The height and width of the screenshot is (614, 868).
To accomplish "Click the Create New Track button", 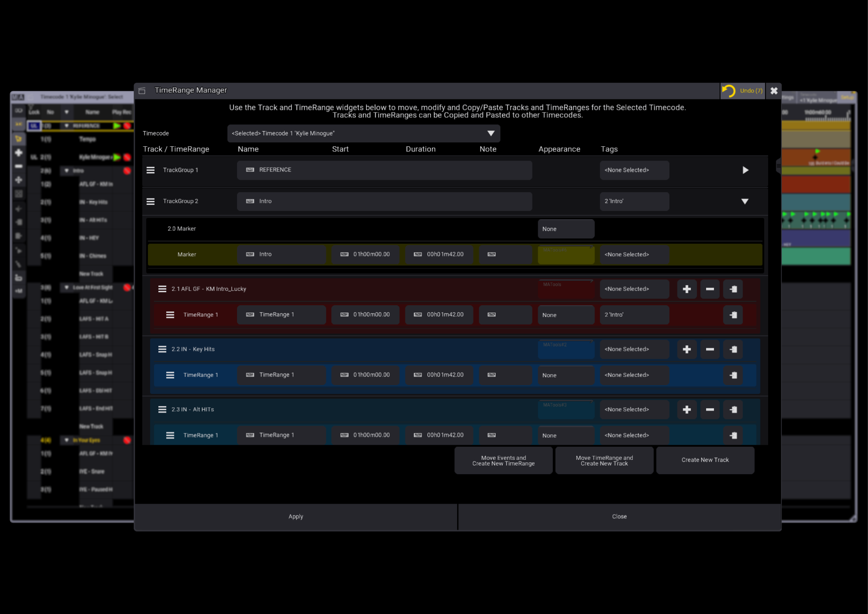I will tap(705, 460).
